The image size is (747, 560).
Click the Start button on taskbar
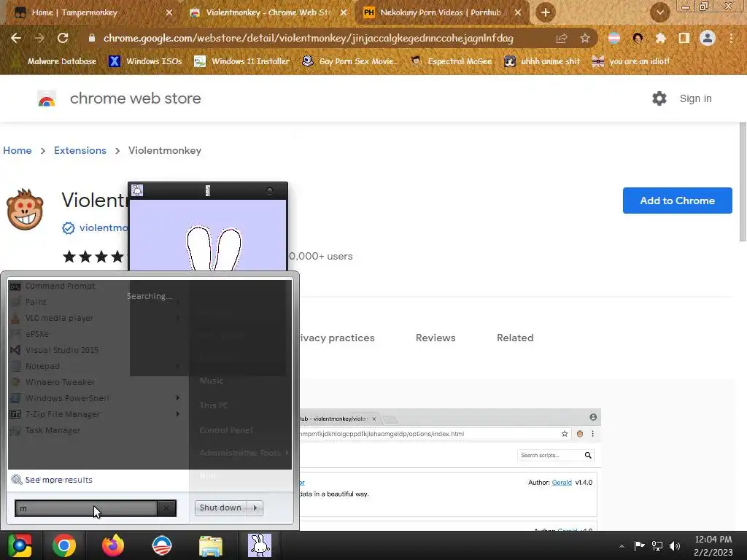20,545
